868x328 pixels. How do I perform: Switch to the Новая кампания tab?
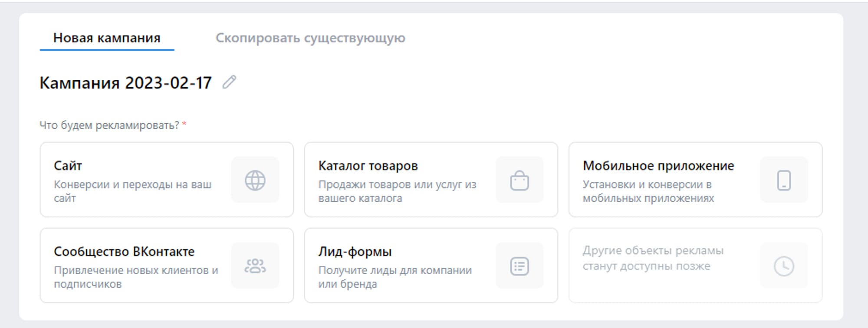click(107, 38)
